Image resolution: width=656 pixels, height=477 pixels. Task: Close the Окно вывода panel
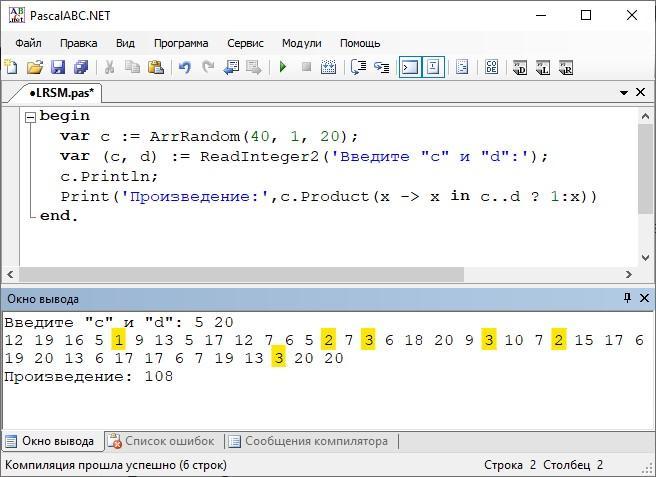644,298
